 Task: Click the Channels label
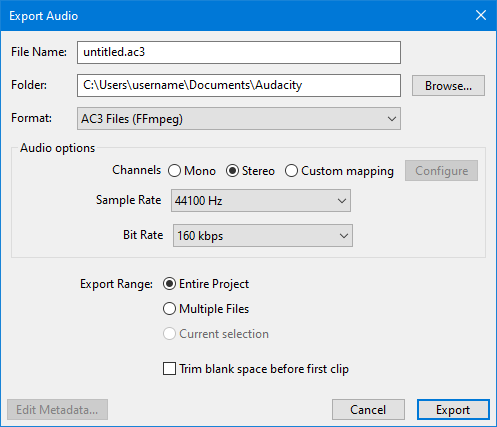tap(136, 170)
